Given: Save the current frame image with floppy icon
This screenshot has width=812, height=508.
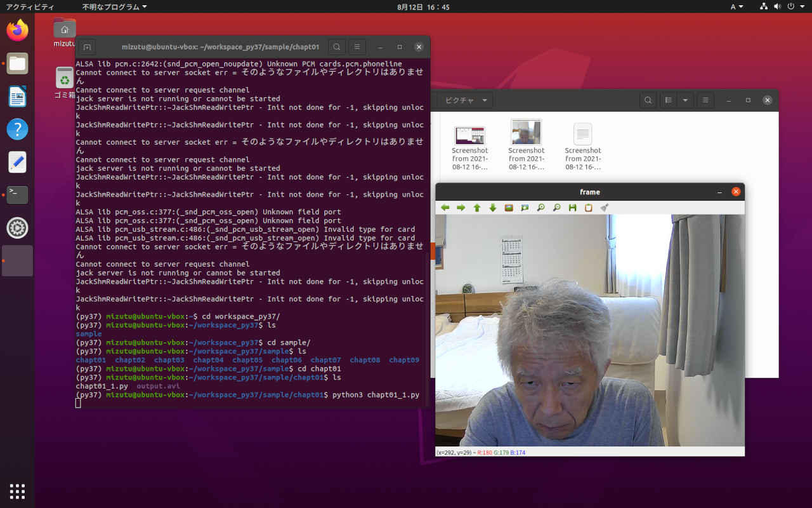Looking at the screenshot, I should (572, 208).
